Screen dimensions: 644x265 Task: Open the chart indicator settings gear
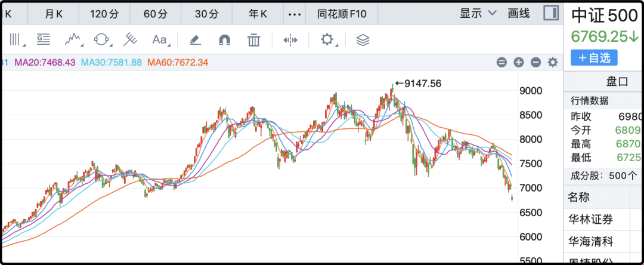[553, 63]
